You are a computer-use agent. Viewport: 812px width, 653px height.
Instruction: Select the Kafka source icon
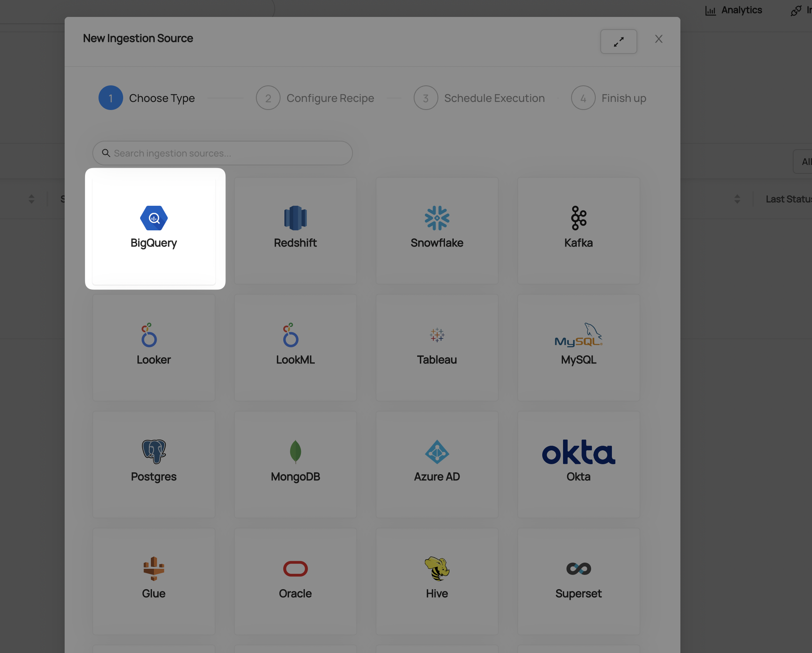point(578,218)
